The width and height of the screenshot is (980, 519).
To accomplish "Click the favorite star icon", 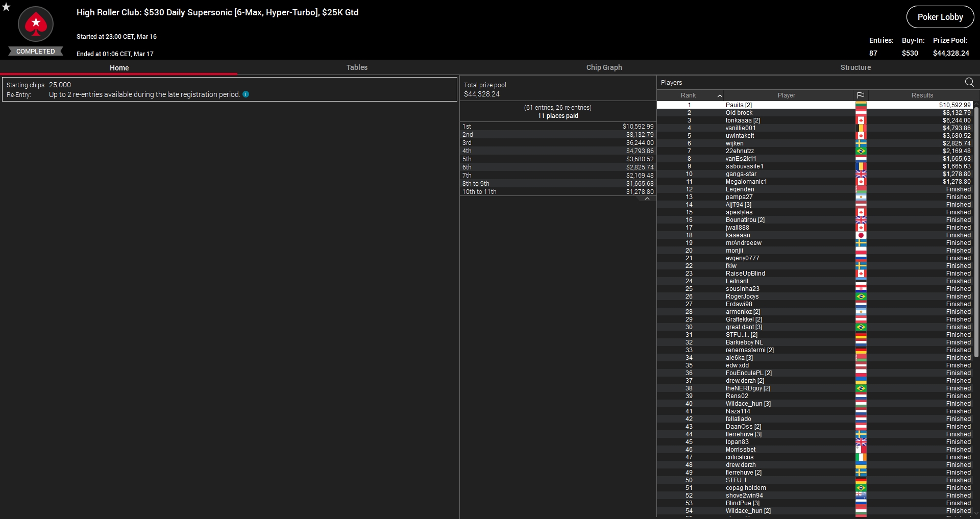I will pyautogui.click(x=6, y=7).
